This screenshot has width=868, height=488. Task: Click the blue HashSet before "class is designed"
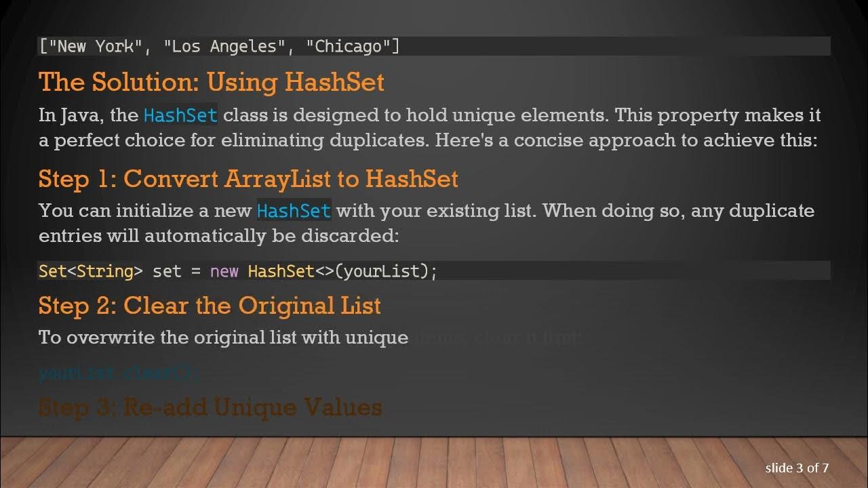tap(180, 115)
